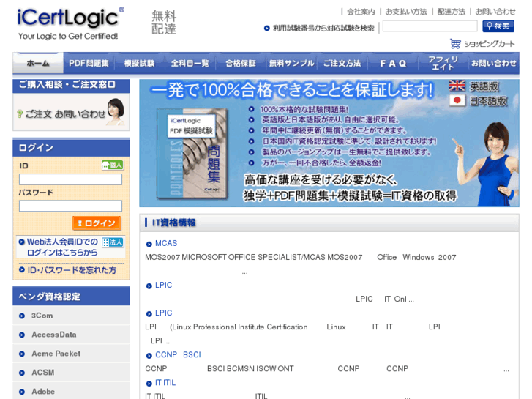Click the bullet icon beside Acme Packet
The image size is (532, 399).
point(22,354)
